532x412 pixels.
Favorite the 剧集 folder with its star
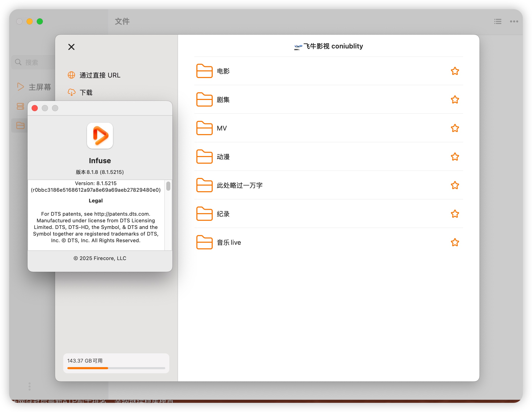point(455,100)
